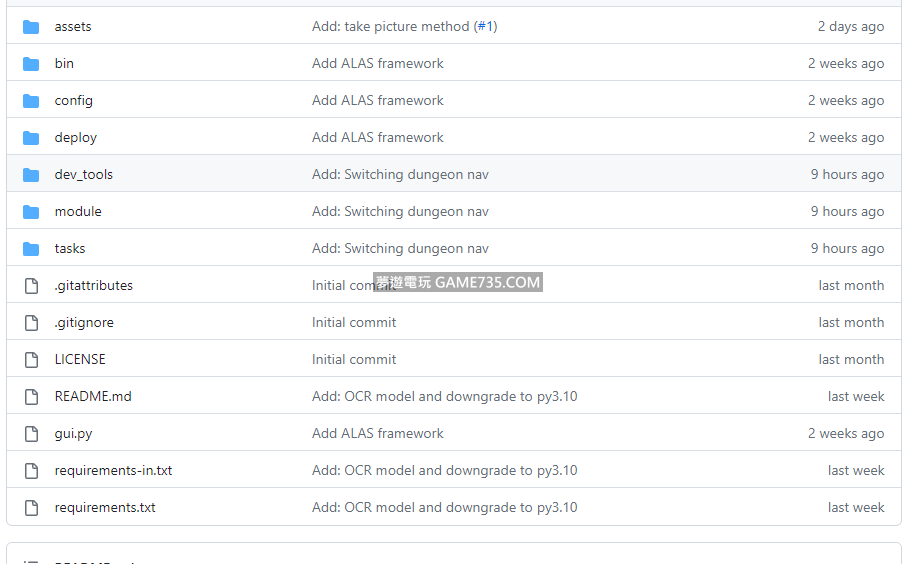Click the dev_tools folder icon

pyautogui.click(x=31, y=175)
